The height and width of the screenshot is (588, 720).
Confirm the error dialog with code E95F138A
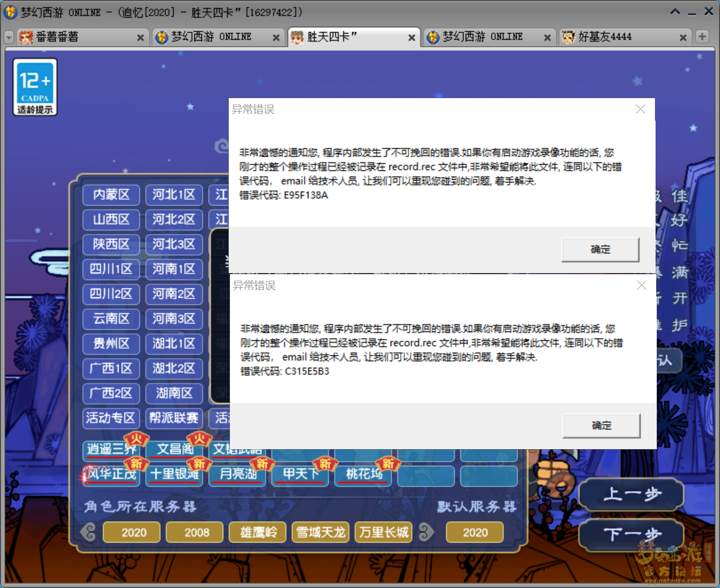click(x=600, y=249)
